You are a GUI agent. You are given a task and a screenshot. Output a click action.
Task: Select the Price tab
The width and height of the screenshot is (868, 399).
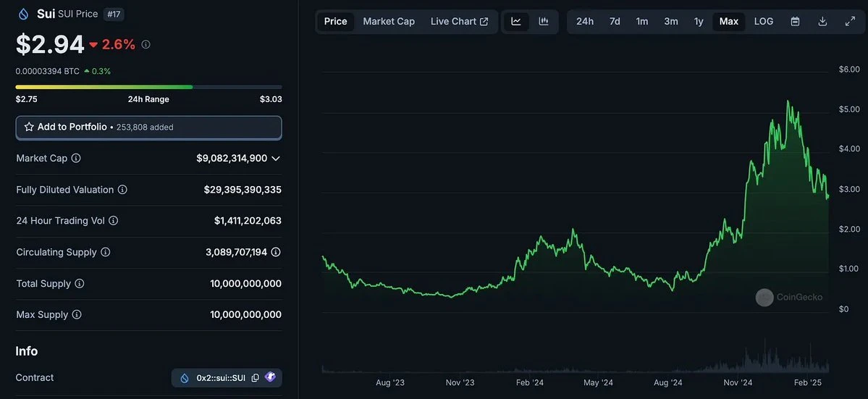point(335,22)
